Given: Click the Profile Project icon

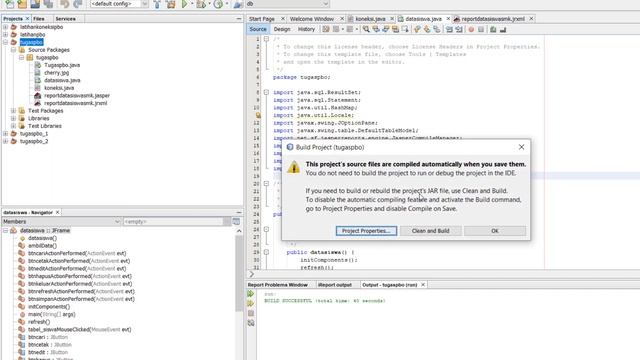Looking at the screenshot, I should pyautogui.click(x=218, y=4).
